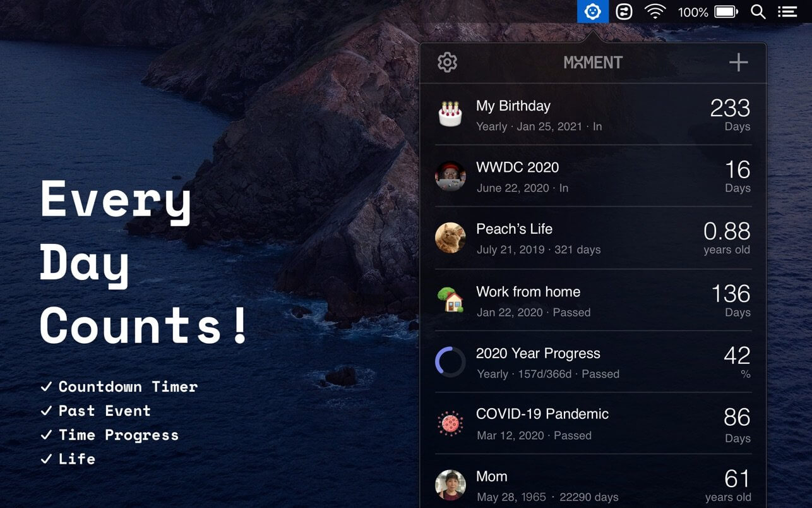Select the Mom event title
Viewport: 812px width, 508px height.
pos(491,476)
